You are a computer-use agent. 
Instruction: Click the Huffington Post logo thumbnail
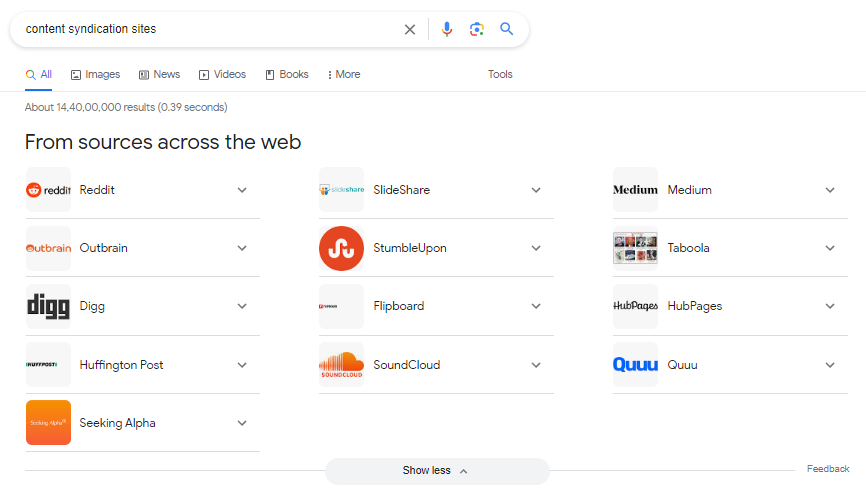49,365
